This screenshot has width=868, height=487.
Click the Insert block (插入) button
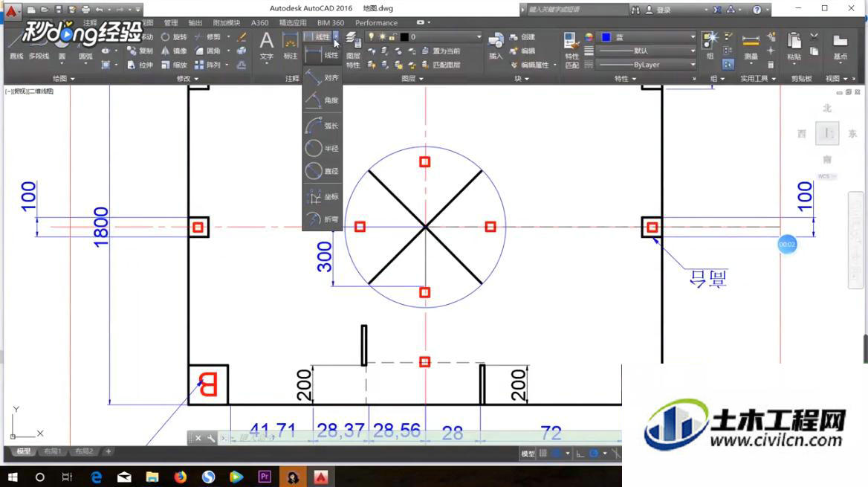tap(496, 45)
